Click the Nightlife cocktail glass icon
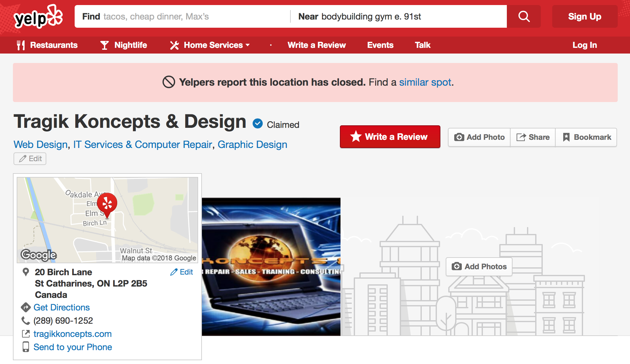 pos(104,45)
